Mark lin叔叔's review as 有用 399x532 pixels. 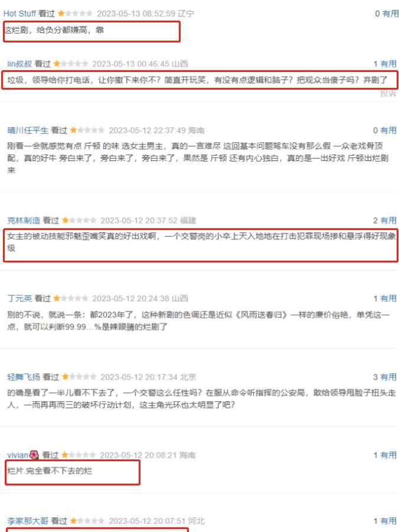[x=388, y=64]
